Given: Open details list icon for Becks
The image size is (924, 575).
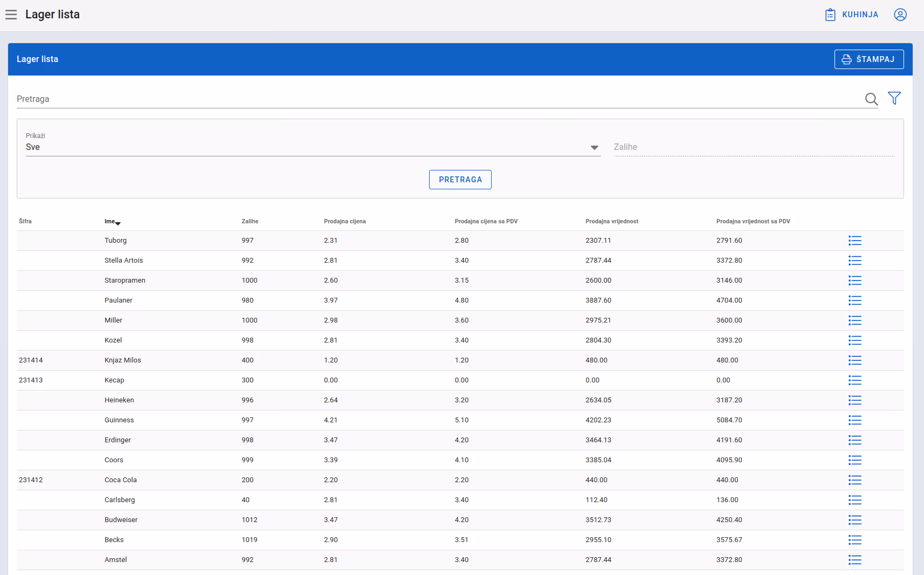Looking at the screenshot, I should pyautogui.click(x=855, y=540).
